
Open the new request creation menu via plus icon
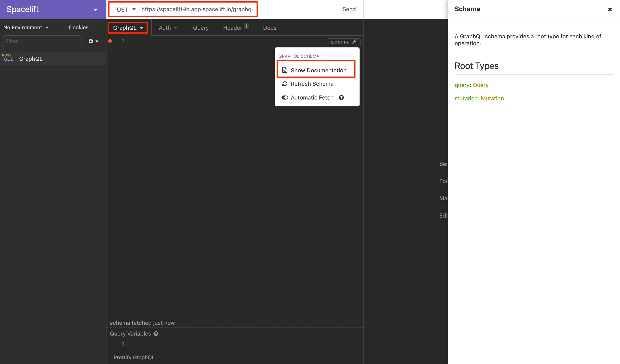point(90,41)
